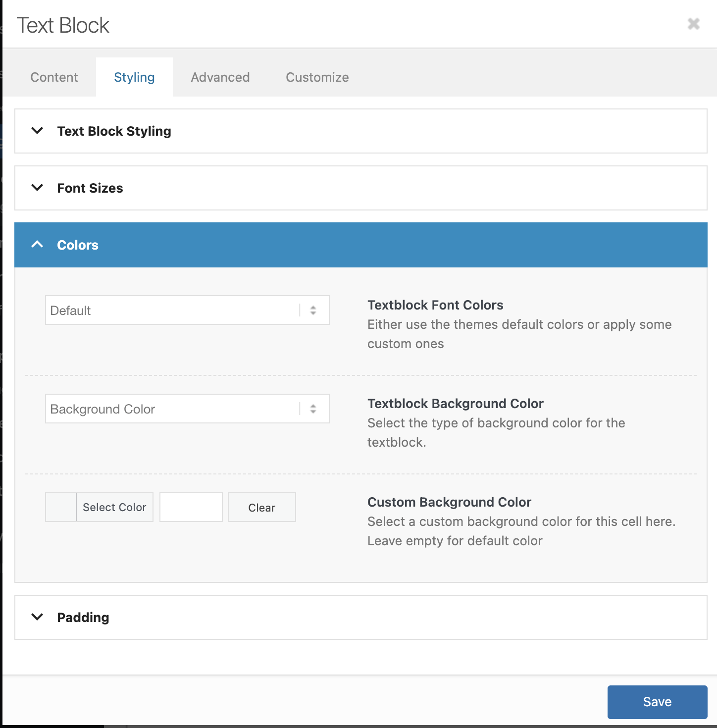Go to the Customize tab
The image size is (717, 728).
pyautogui.click(x=317, y=77)
